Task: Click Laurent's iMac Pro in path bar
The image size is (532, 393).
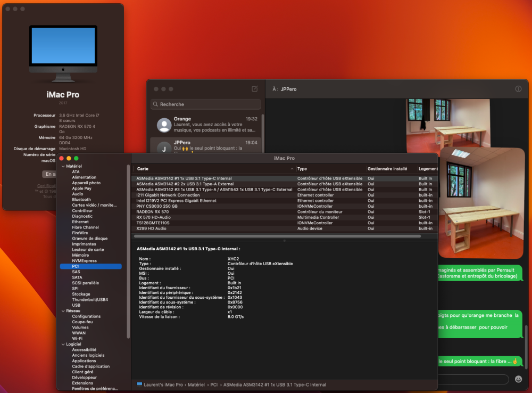Action: pyautogui.click(x=163, y=384)
